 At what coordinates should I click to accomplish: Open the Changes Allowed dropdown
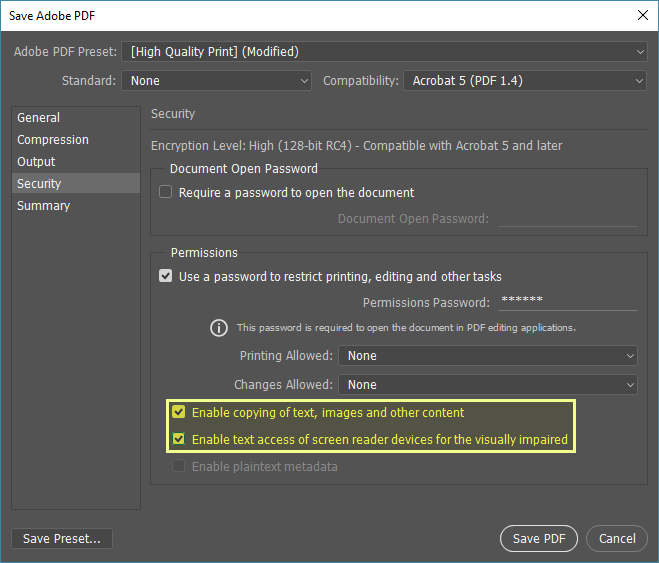488,385
